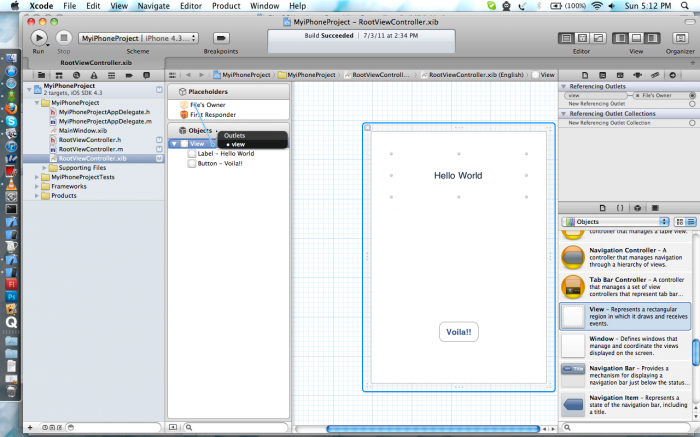Viewport: 700px width, 437px height.
Task: Show the Issue navigator warning icon
Action: point(94,75)
